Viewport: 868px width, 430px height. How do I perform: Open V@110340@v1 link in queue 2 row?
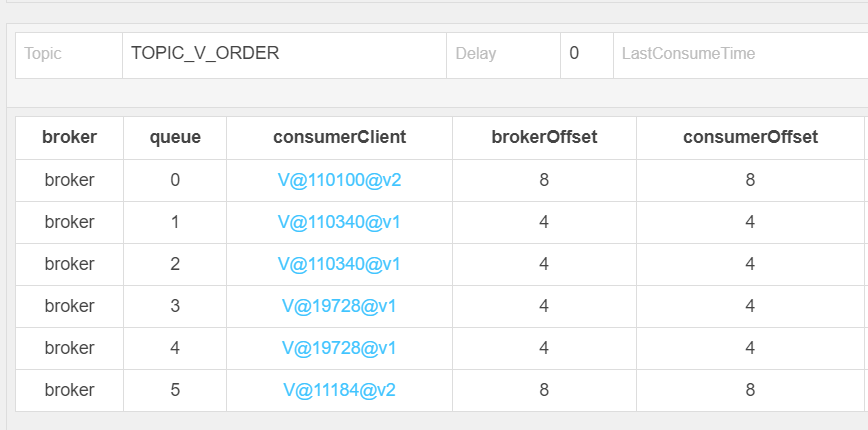tap(339, 264)
